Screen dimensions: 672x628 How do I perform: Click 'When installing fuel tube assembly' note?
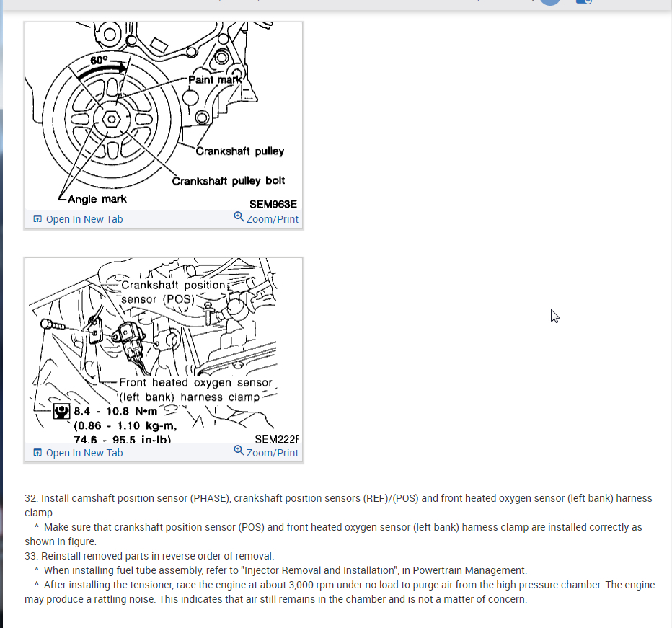(x=280, y=570)
